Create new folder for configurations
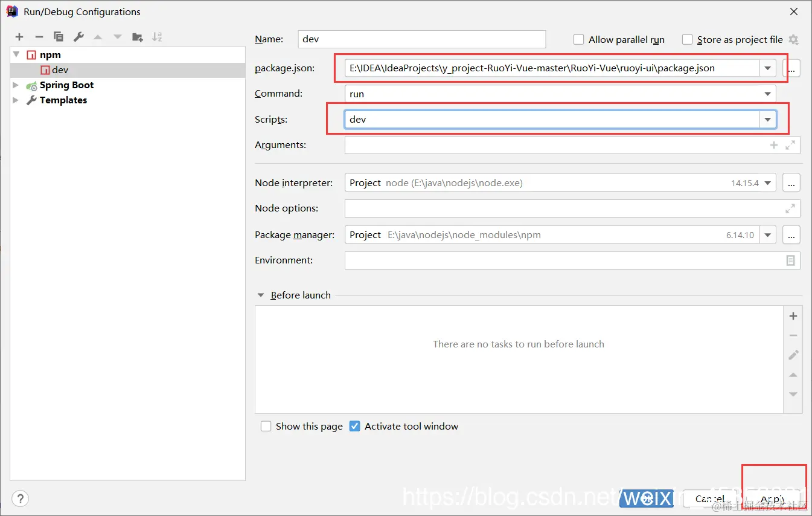The height and width of the screenshot is (516, 812). pyautogui.click(x=138, y=37)
